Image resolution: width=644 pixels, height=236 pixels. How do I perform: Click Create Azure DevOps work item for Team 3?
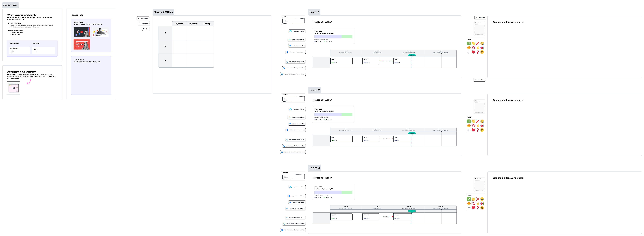(294, 224)
